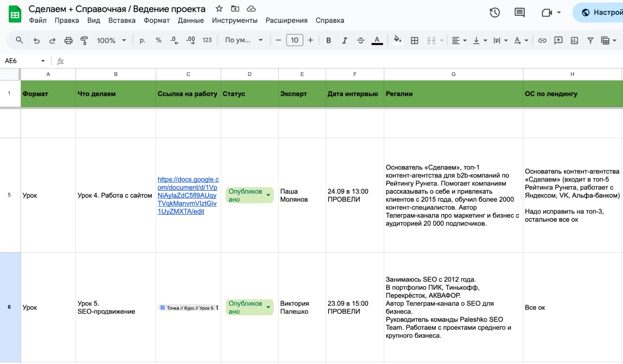Star this spreadsheet document
The width and height of the screenshot is (623, 364).
point(219,9)
